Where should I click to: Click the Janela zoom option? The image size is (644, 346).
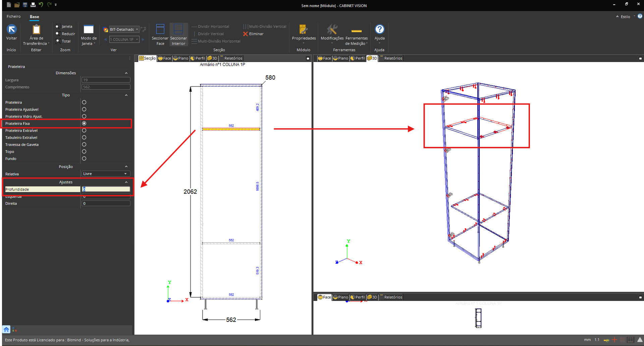tap(64, 27)
